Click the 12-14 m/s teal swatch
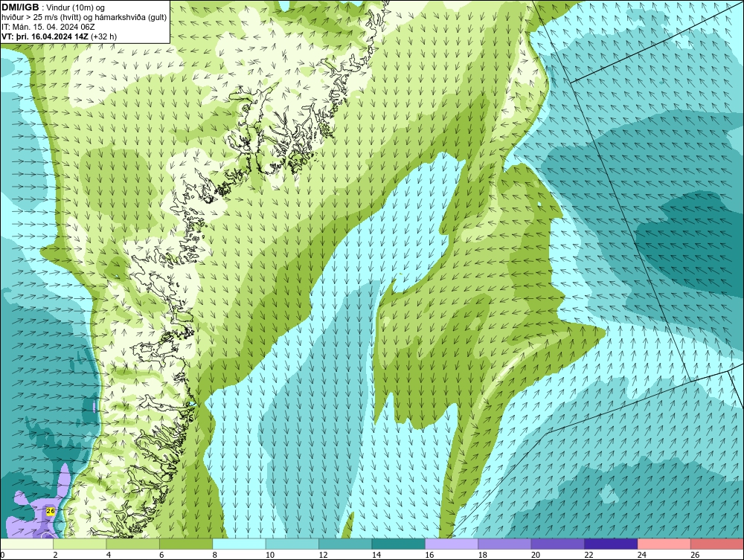The width and height of the screenshot is (744, 560). (345, 544)
